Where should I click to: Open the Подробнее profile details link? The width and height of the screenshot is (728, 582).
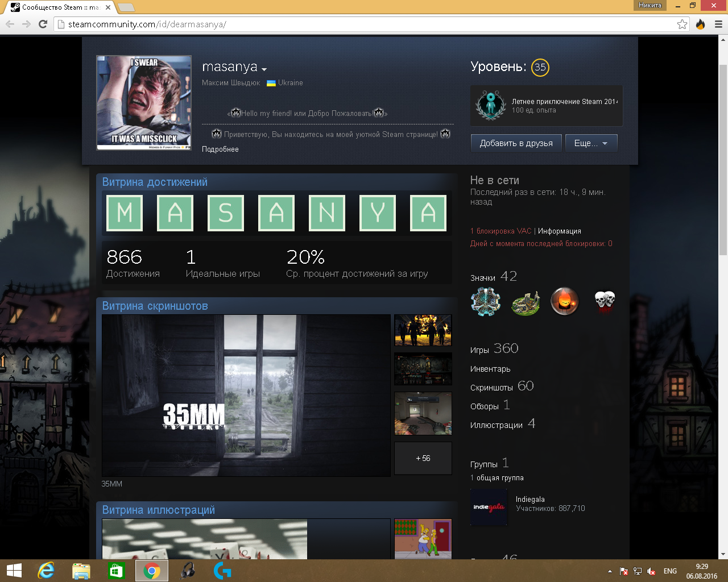coord(220,149)
